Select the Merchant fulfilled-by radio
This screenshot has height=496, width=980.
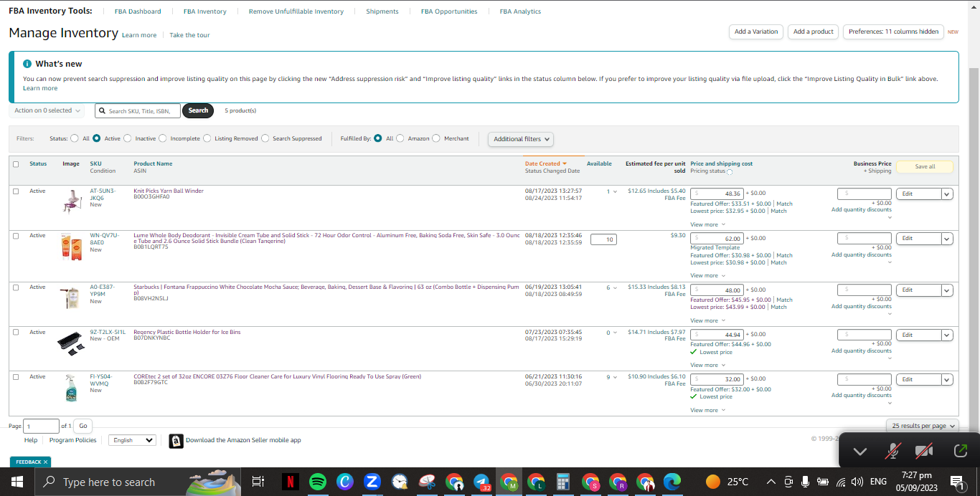(436, 138)
